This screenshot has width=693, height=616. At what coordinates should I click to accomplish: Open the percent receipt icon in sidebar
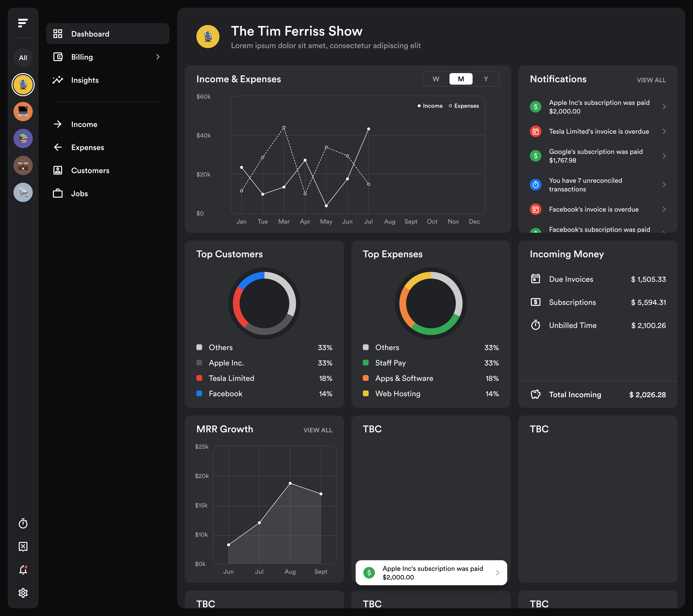[x=23, y=546]
